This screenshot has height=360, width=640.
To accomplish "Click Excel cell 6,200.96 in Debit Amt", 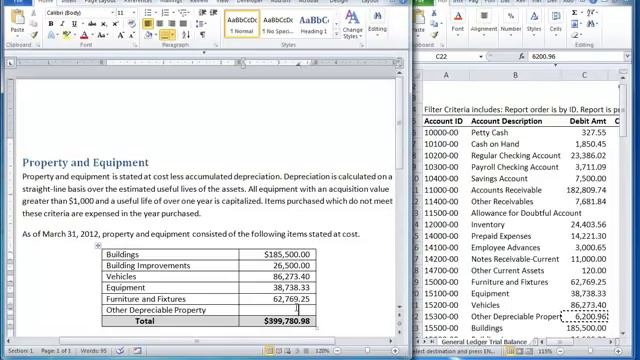I will coord(584,316).
